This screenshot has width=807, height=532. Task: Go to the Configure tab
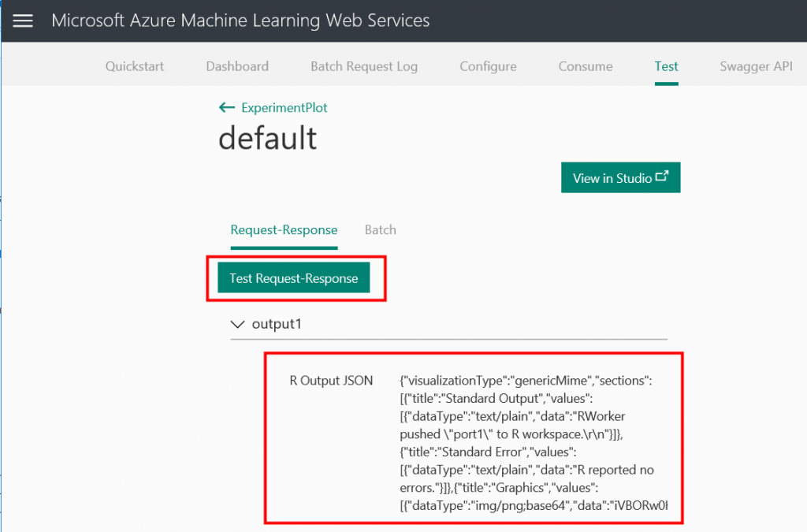click(x=488, y=66)
